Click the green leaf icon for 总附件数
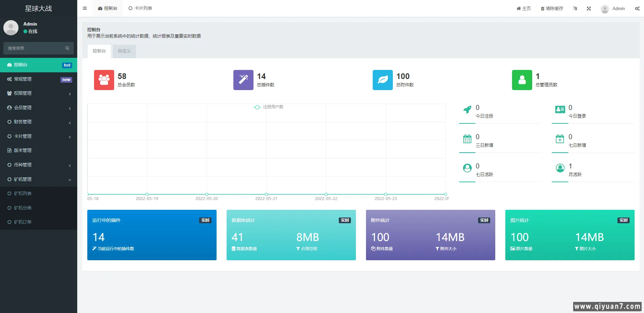 [382, 80]
